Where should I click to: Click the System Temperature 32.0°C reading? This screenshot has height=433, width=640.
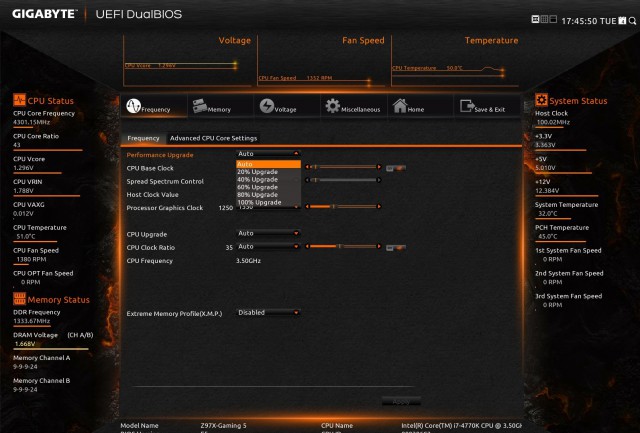tap(549, 213)
